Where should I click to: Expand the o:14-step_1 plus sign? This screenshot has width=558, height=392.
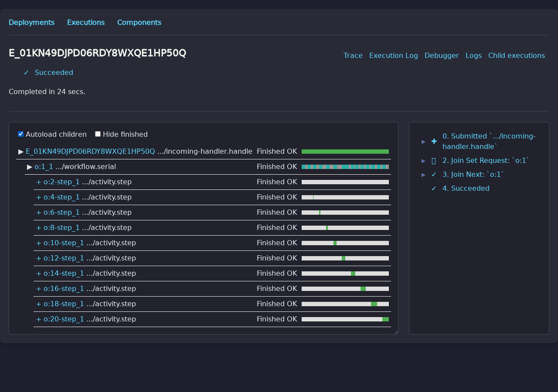[38, 274]
